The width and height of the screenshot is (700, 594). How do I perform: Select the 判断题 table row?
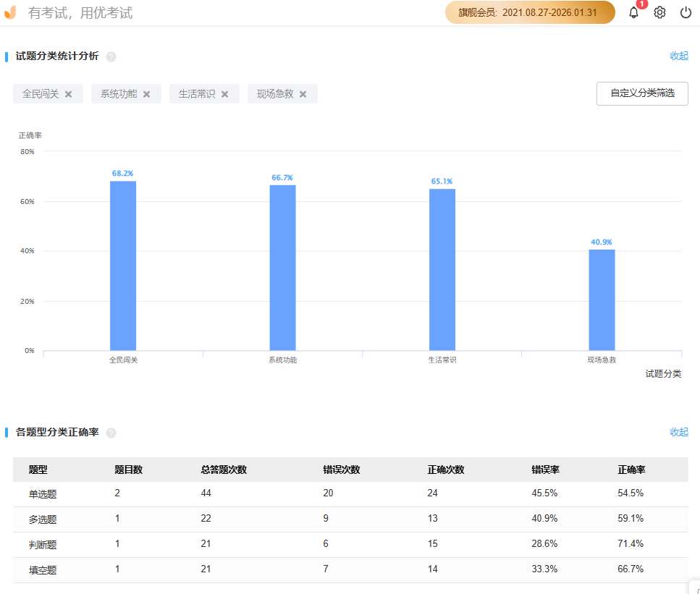350,544
